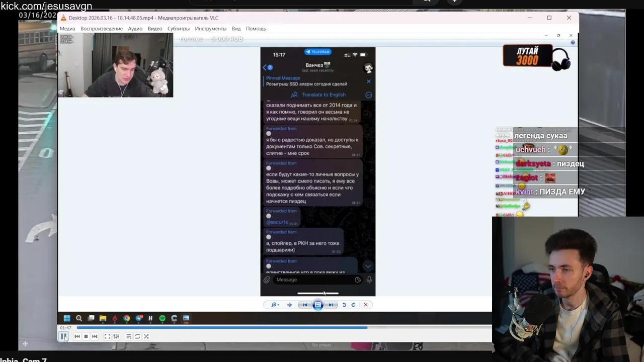
Task: Open Ванчез contact avatar
Action: coord(368,68)
